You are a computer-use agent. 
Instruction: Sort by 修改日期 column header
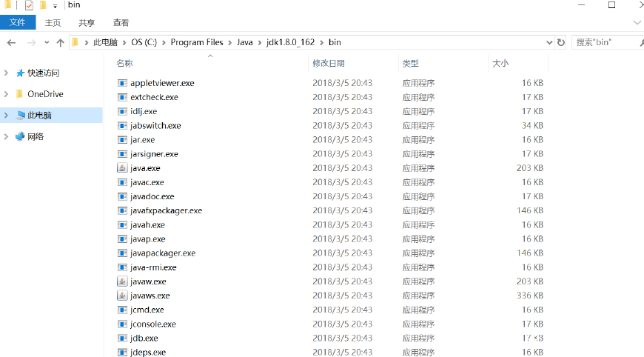(329, 63)
